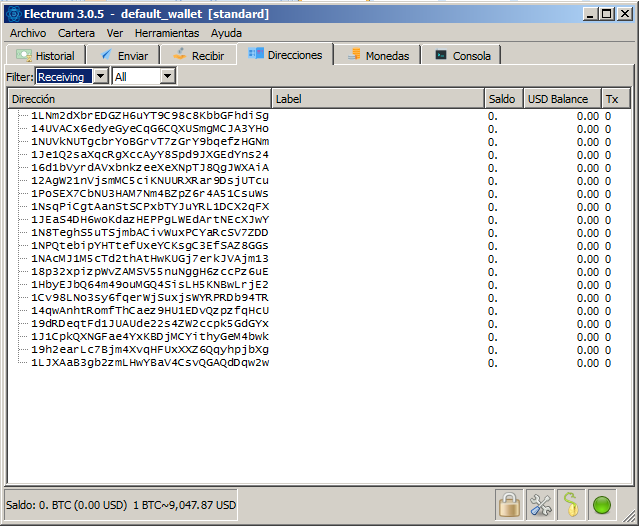Select address 1N8TeghS5uTSjmbACivWuxPCYaRcSV7ZDD
Screen dimensions: 639x526
pos(150,233)
